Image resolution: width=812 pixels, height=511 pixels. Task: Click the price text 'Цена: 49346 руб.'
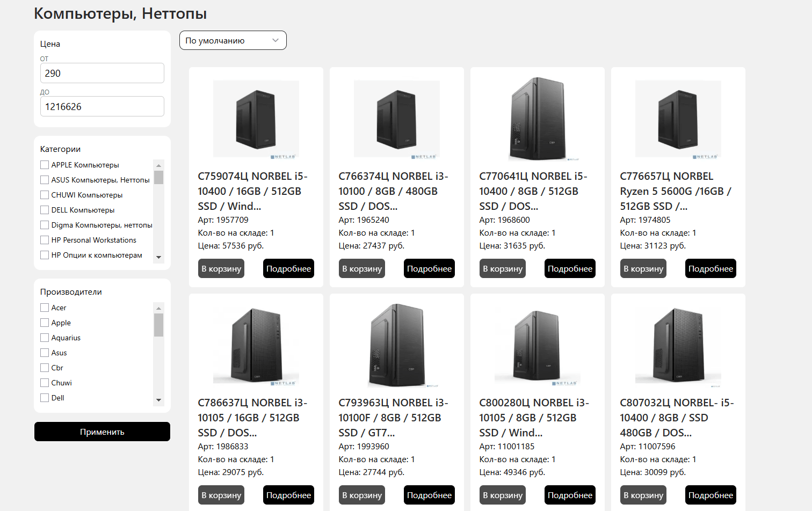[x=512, y=472]
